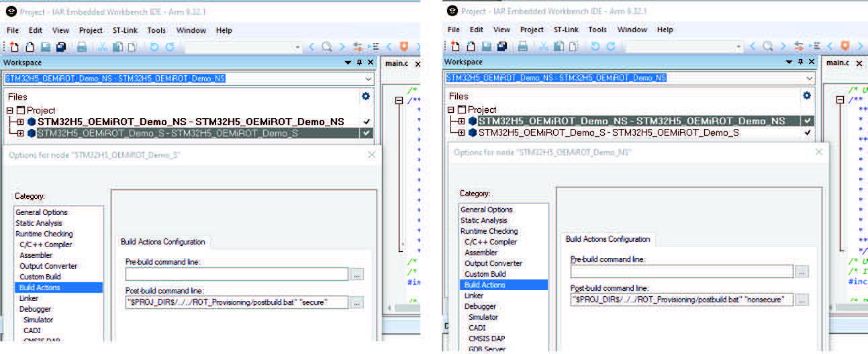Click the orange bookmark icon in left window
The width and height of the screenshot is (868, 354).
[403, 47]
